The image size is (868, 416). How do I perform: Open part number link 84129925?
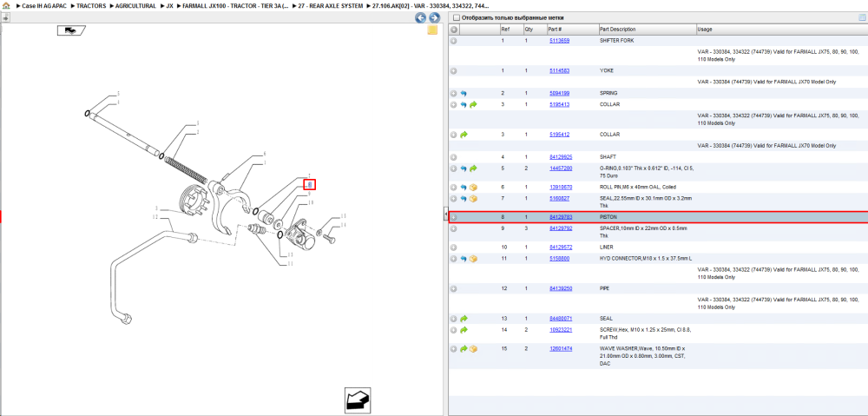(x=561, y=157)
